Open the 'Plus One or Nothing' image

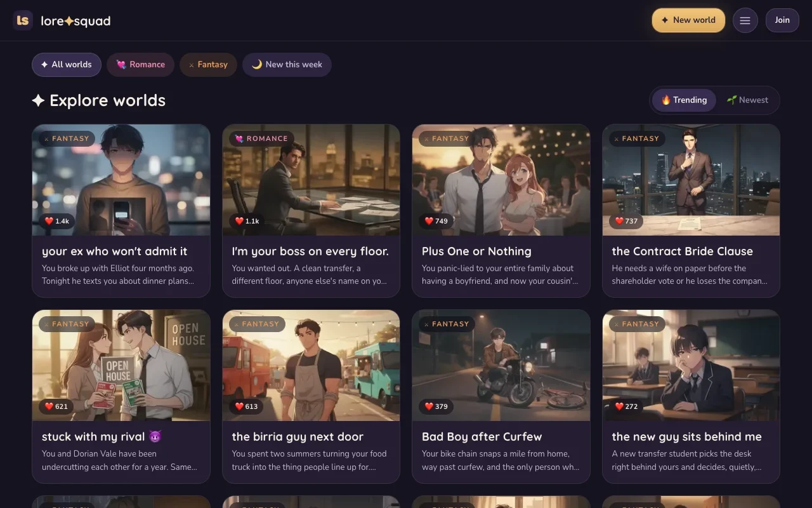click(501, 180)
